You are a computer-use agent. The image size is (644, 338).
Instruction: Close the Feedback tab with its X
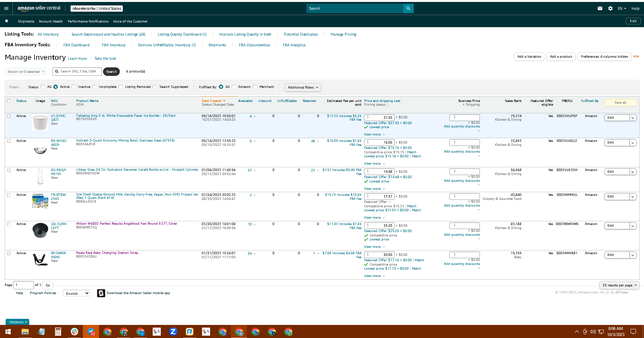(26, 322)
